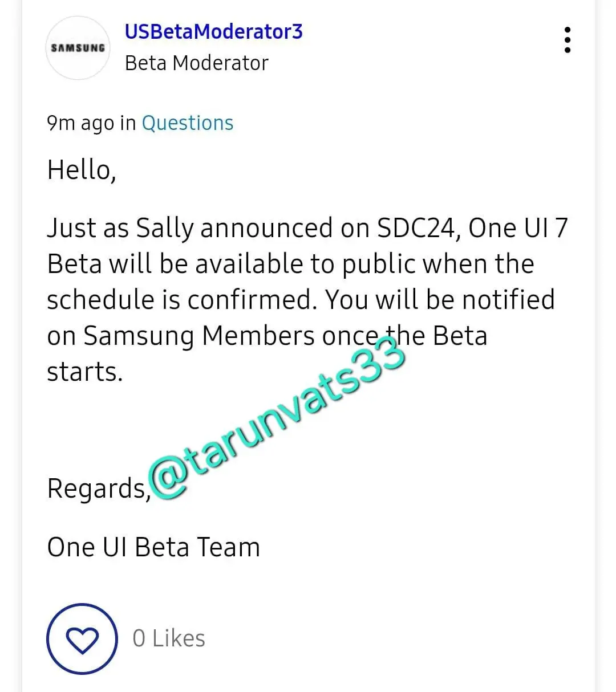Image resolution: width=616 pixels, height=692 pixels.
Task: Like the post with the heart button
Action: [82, 639]
